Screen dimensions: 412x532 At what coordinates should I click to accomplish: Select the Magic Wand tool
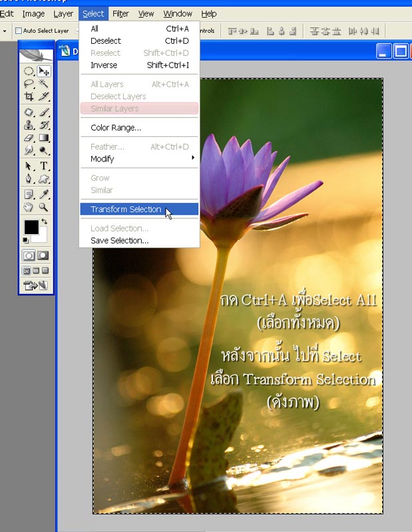click(43, 84)
